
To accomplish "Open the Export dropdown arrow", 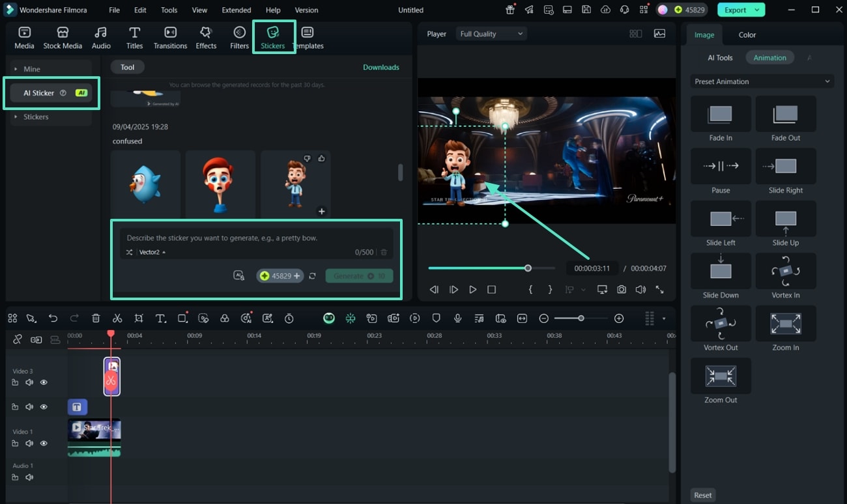I will [x=757, y=10].
